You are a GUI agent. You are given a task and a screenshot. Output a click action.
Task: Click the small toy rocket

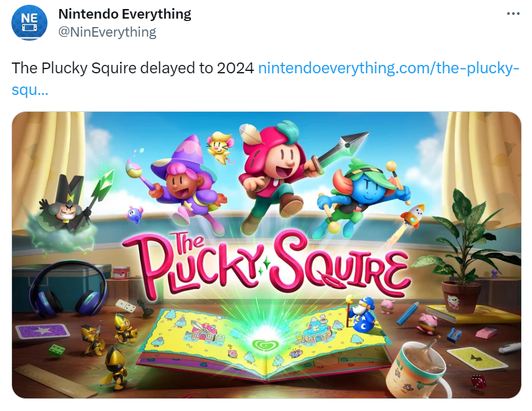pos(413,215)
